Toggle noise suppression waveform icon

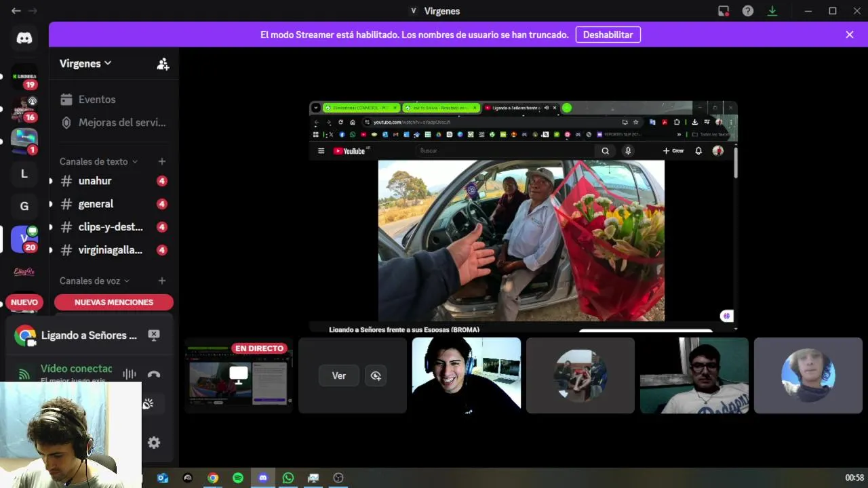pos(129,374)
